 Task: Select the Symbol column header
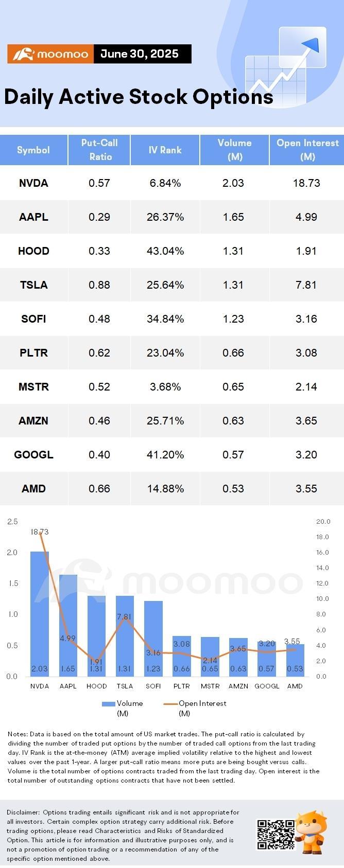coord(33,150)
